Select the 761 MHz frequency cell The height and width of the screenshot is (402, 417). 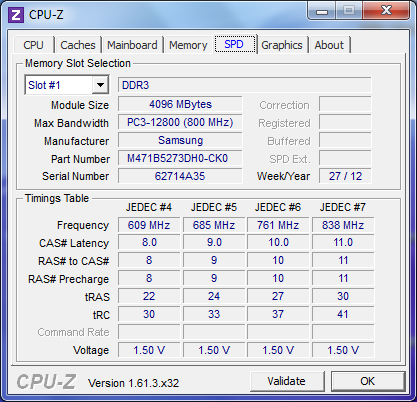pyautogui.click(x=278, y=225)
